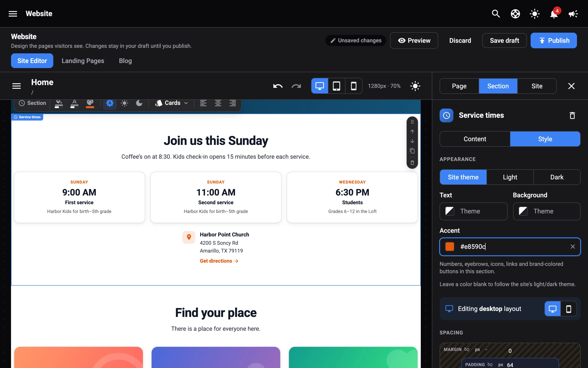
Task: Delete section via trash icon in inspector header
Action: (x=572, y=115)
